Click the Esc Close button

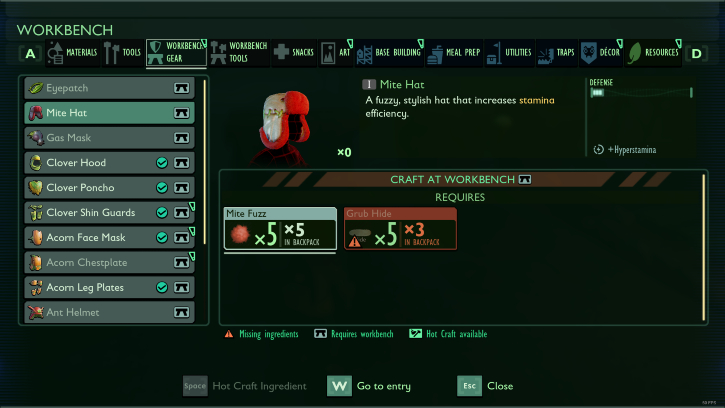click(469, 386)
